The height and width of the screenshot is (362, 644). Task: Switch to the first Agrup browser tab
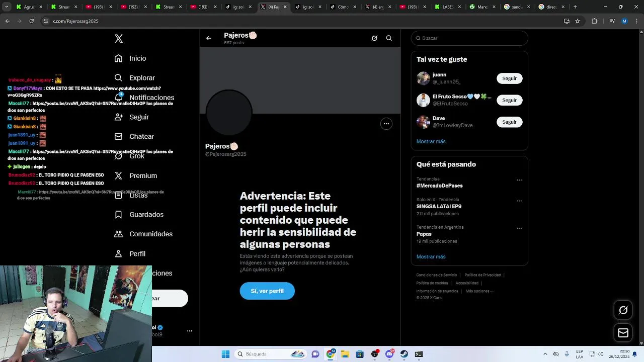(x=29, y=7)
